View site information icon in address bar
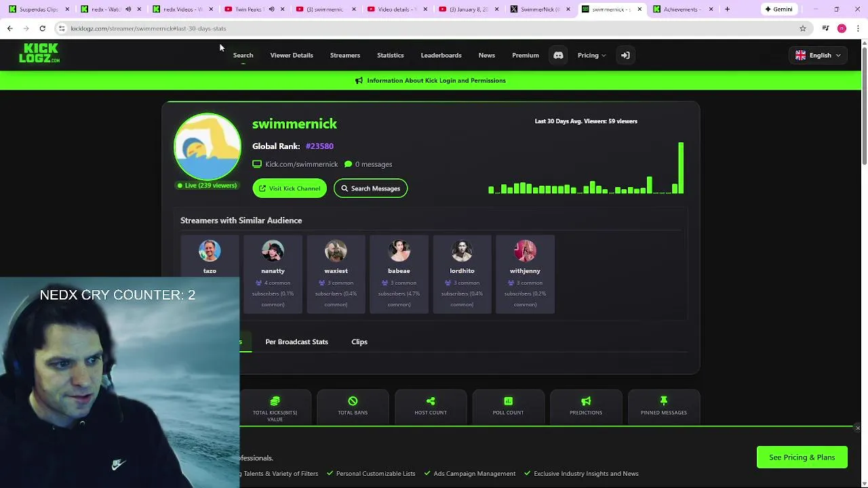Image resolution: width=868 pixels, height=488 pixels. pyautogui.click(x=62, y=28)
